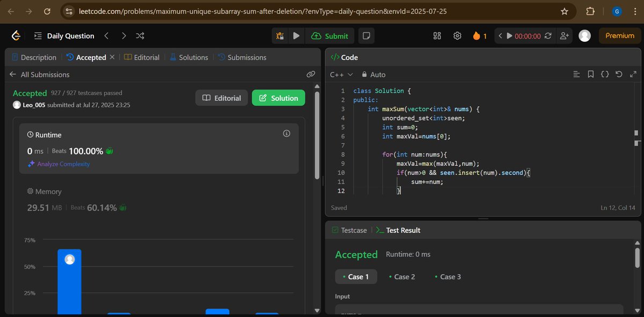The image size is (644, 317).
Task: Click the Runtime info icon
Action: pyautogui.click(x=287, y=133)
